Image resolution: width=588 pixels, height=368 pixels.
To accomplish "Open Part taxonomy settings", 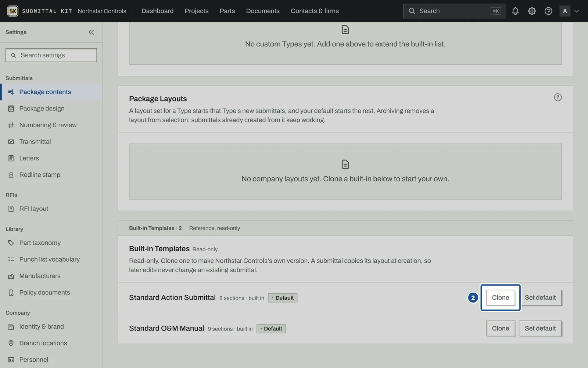I will [x=51, y=243].
